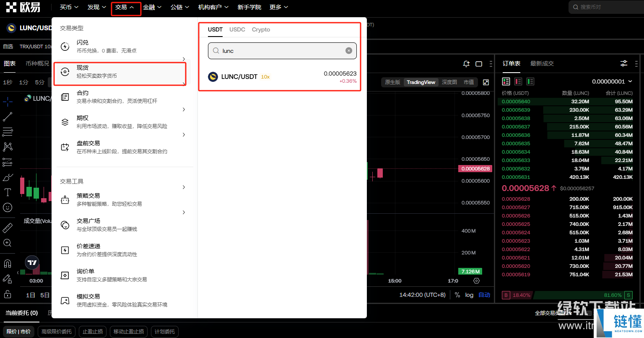Toggle the magnet snap mode tool
644x338 pixels.
tap(8, 263)
